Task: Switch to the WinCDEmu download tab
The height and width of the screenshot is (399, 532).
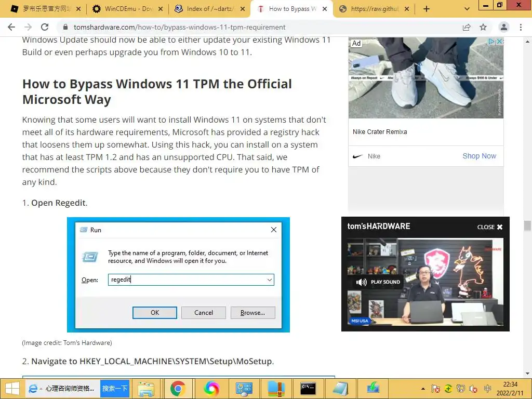Action: click(x=123, y=9)
